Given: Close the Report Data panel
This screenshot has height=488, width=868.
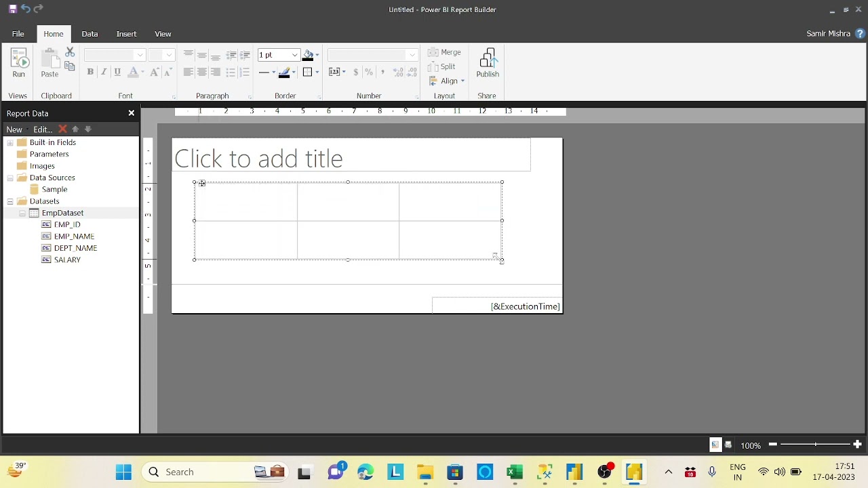Looking at the screenshot, I should click(132, 113).
